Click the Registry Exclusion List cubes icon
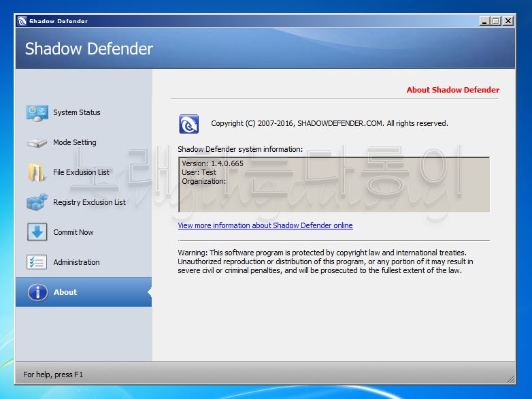The image size is (532, 399). pyautogui.click(x=37, y=202)
